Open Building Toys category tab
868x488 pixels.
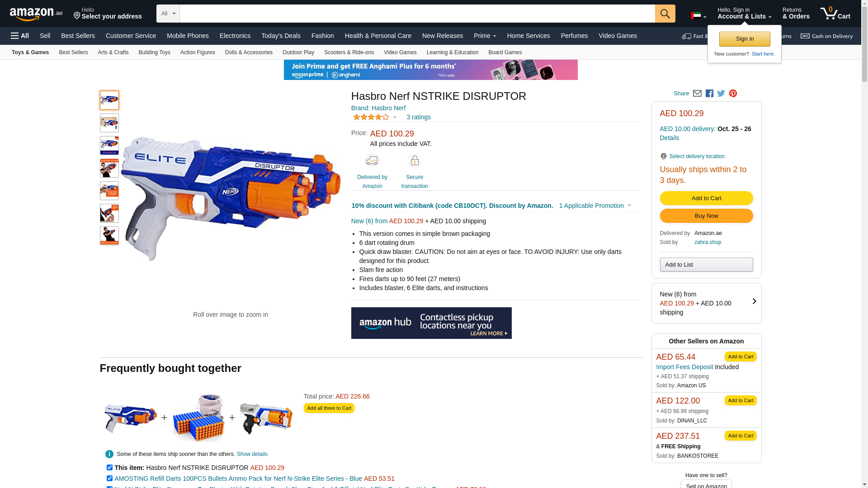tap(154, 52)
